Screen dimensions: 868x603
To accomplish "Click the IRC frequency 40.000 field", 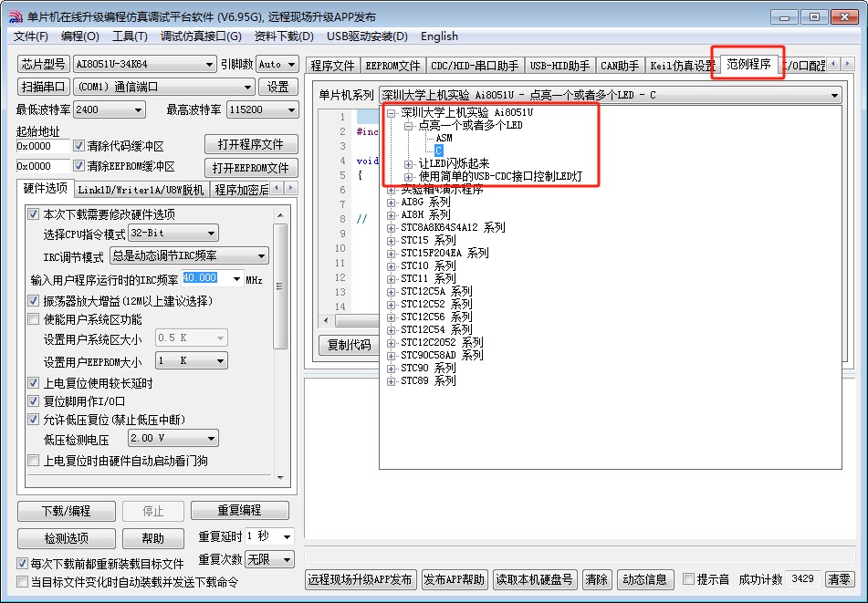I will click(207, 278).
